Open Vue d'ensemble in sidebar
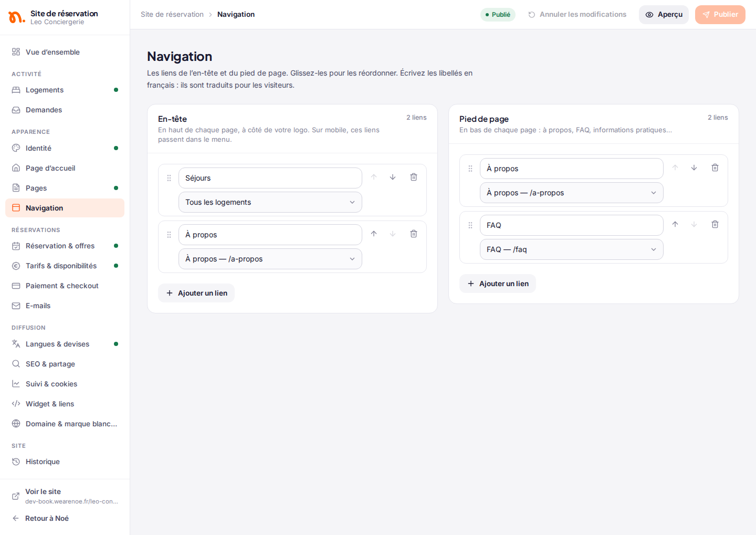This screenshot has width=756, height=535. click(x=65, y=52)
